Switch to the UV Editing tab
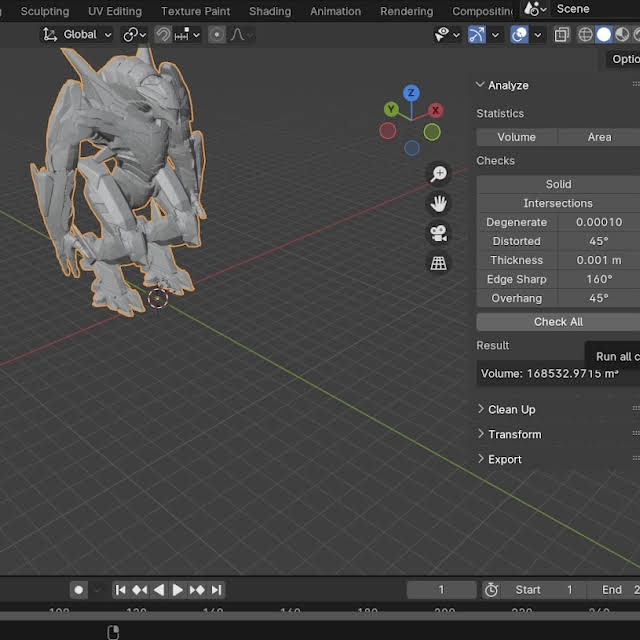The image size is (640, 640). 115,11
